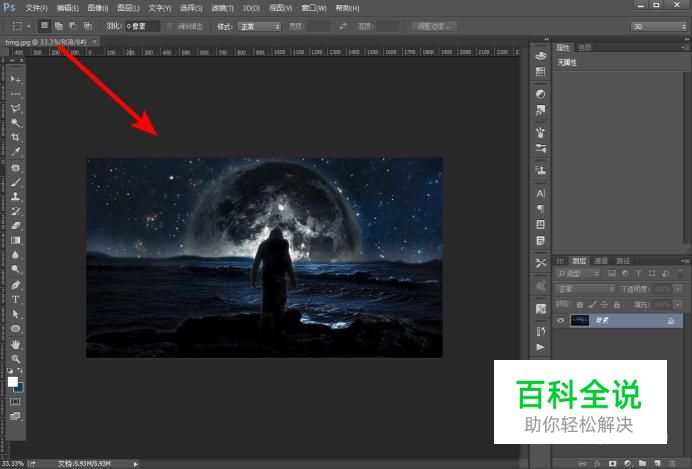Open the 填充 fill dropdown arrow
The width and height of the screenshot is (692, 469).
pos(678,304)
